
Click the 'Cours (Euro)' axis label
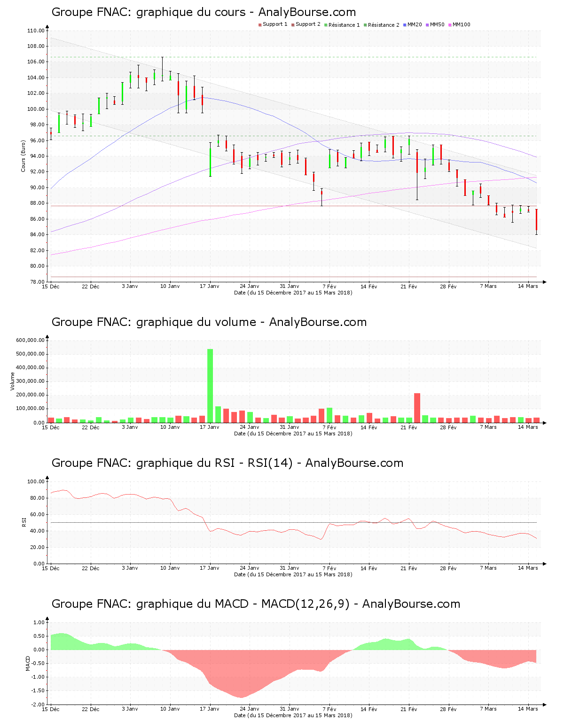[23, 156]
